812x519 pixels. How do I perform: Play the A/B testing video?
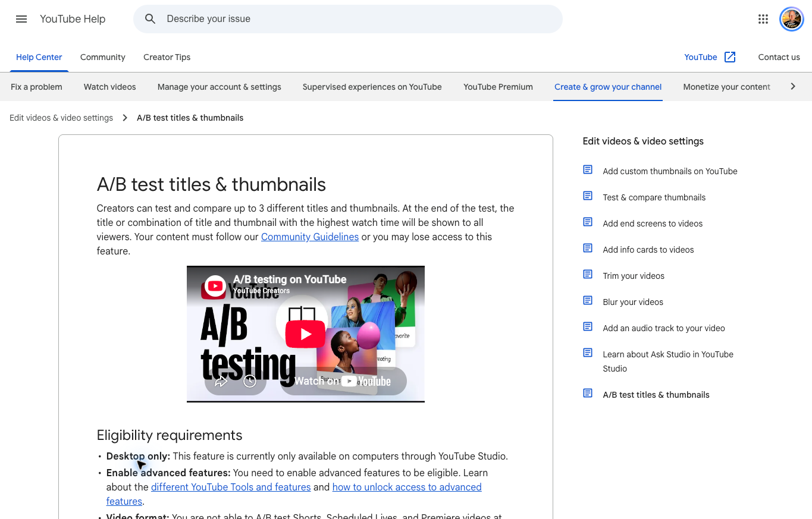[x=305, y=334]
